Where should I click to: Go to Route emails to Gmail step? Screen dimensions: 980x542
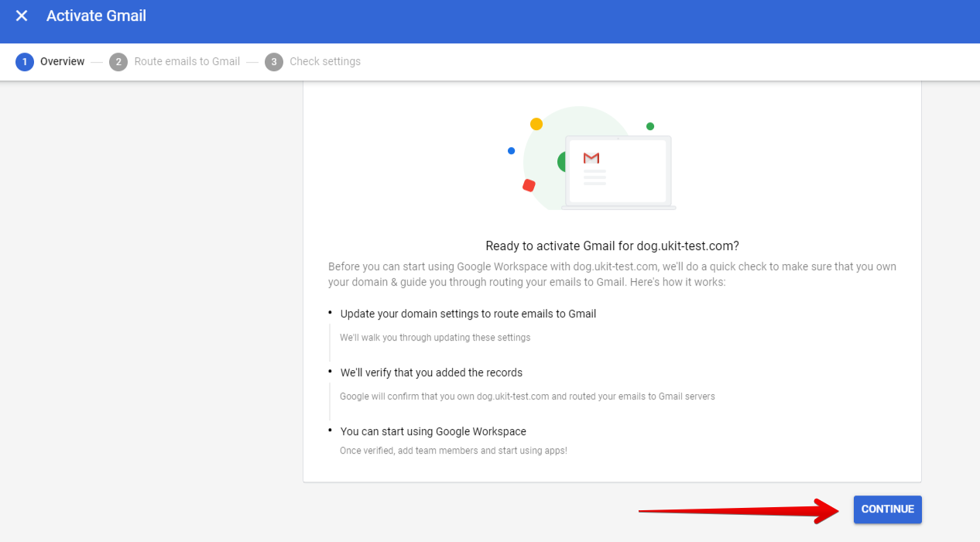tap(187, 62)
